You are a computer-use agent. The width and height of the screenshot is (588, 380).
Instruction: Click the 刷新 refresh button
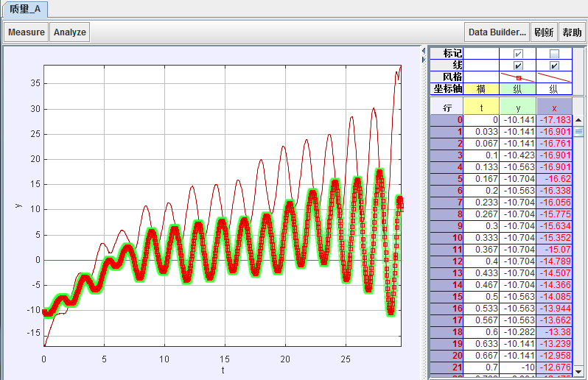(544, 32)
